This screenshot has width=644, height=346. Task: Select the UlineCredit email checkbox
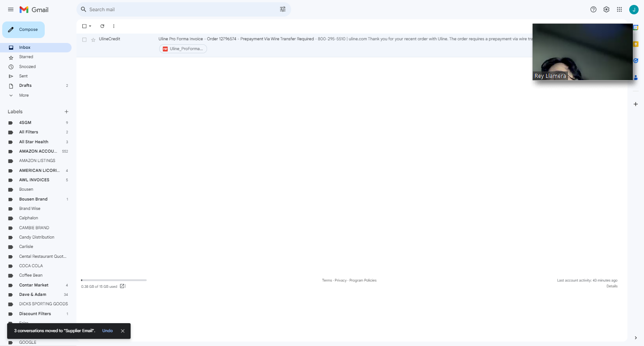point(84,39)
